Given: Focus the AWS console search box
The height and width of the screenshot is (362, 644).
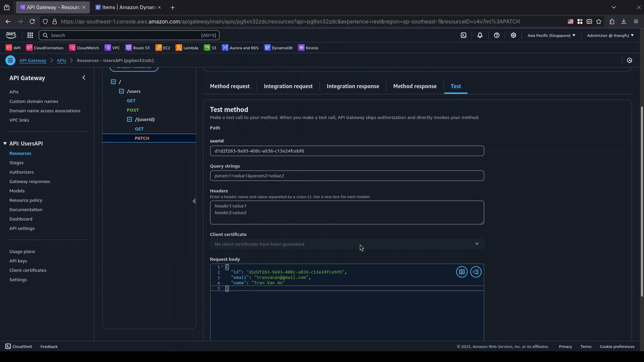Looking at the screenshot, I should (129, 35).
